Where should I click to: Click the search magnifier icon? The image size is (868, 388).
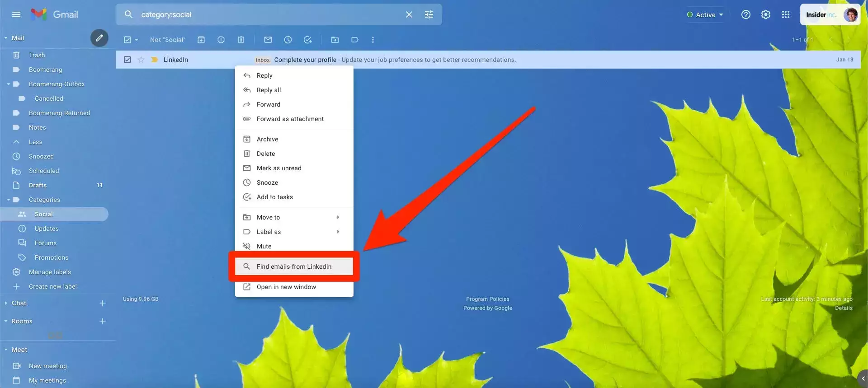(128, 14)
